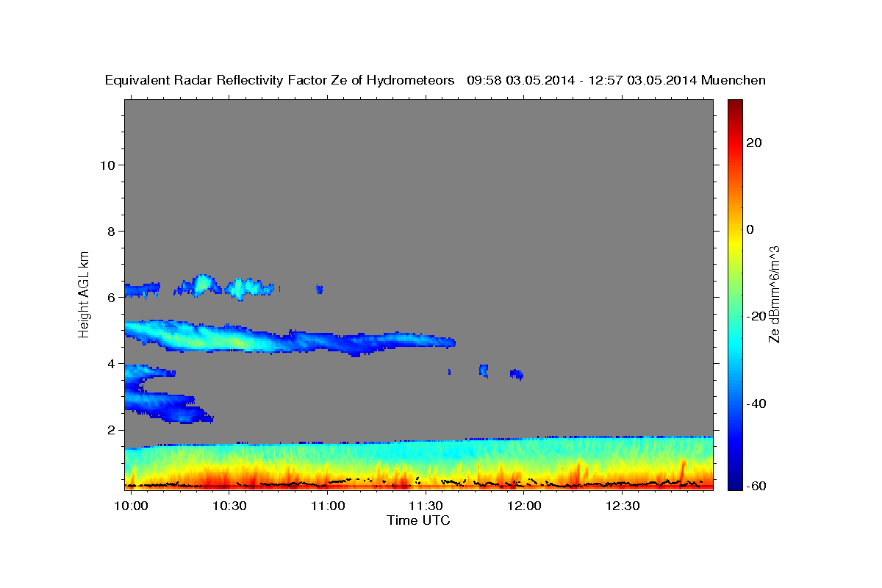This screenshot has height=588, width=882.
Task: Click the time axis tick '12:00'
Action: tap(524, 506)
